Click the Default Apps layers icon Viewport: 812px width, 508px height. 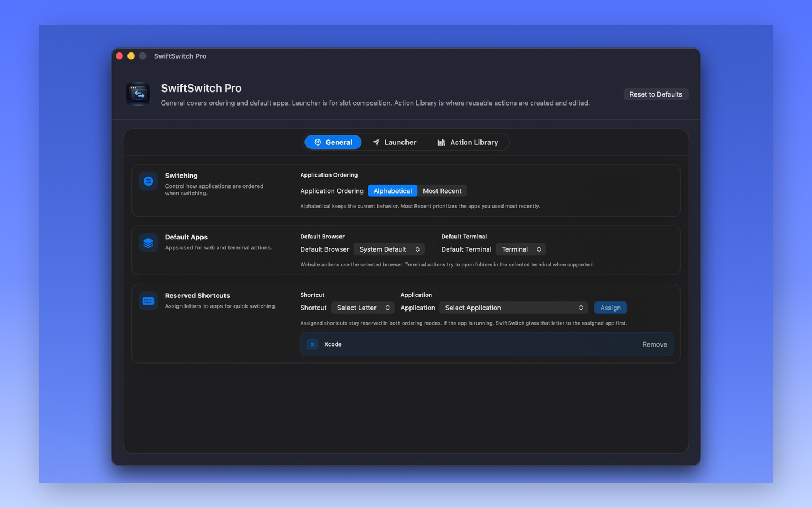tap(148, 243)
